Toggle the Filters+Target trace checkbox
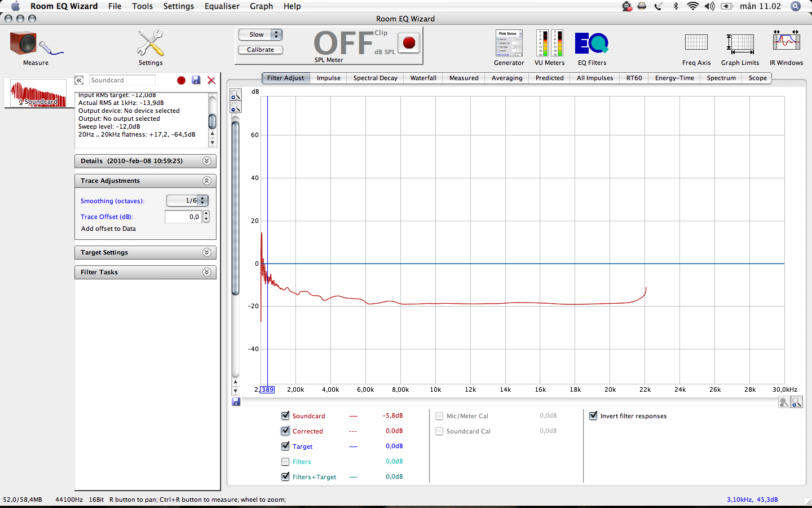Image resolution: width=812 pixels, height=508 pixels. coord(285,476)
